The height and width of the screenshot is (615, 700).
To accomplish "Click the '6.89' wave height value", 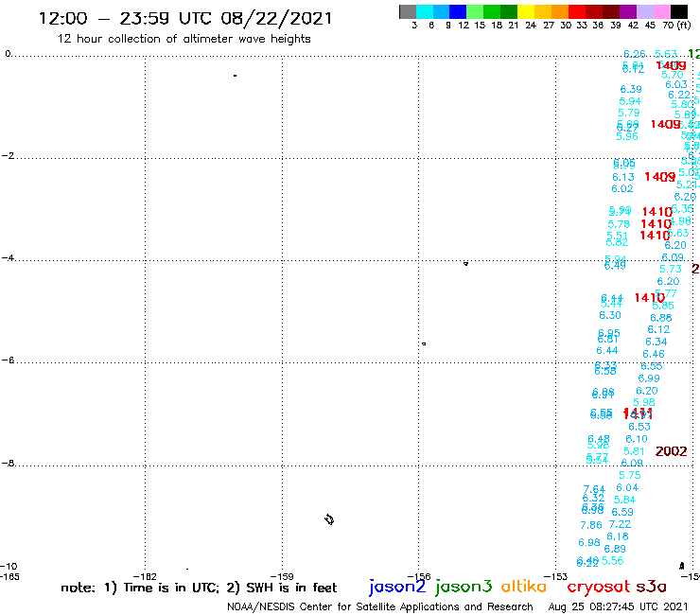I will (615, 549).
